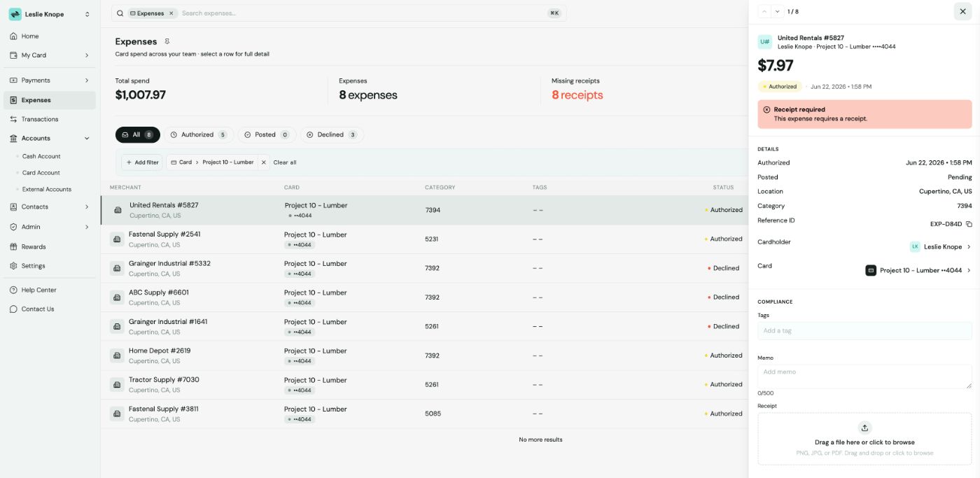Expand the My Card chevron
The width and height of the screenshot is (980, 478).
tap(87, 55)
